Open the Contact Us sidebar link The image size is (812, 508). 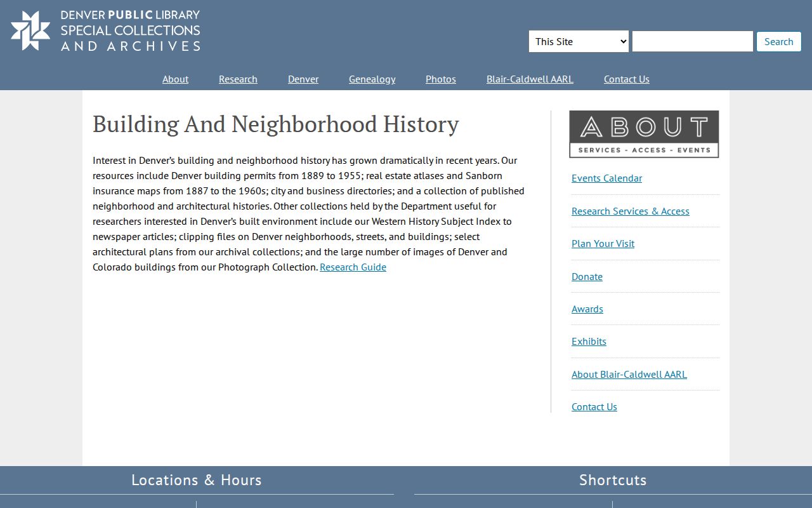[x=594, y=406]
